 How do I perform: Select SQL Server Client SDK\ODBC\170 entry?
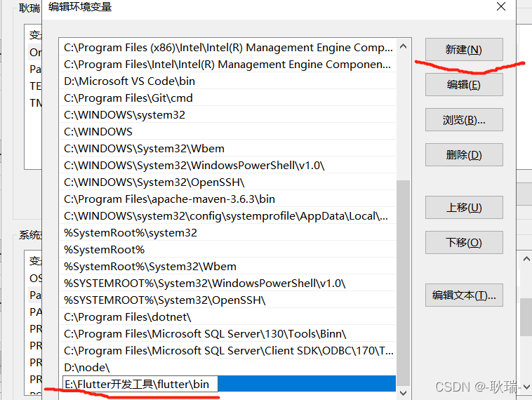coord(227,350)
